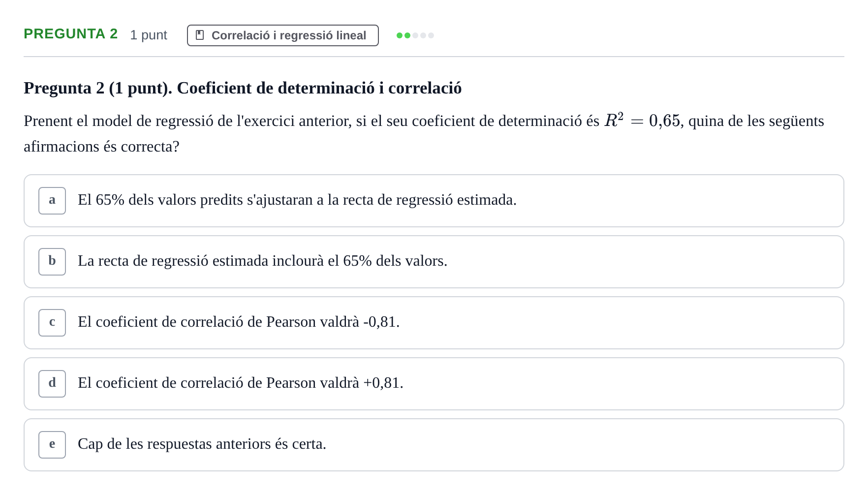The width and height of the screenshot is (868, 495).
Task: Choose the answer about 65% dels valors predits
Action: point(434,201)
